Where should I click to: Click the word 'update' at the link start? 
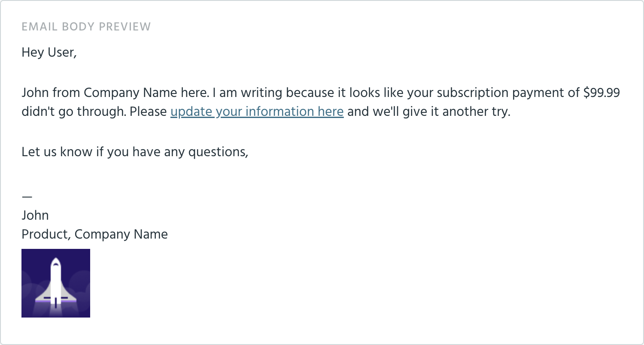click(191, 112)
